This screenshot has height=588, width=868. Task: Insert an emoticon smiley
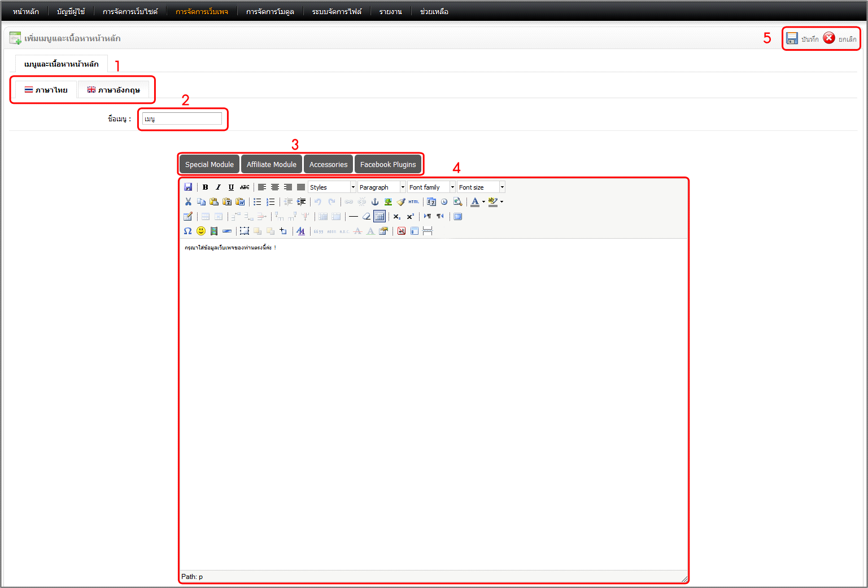201,231
